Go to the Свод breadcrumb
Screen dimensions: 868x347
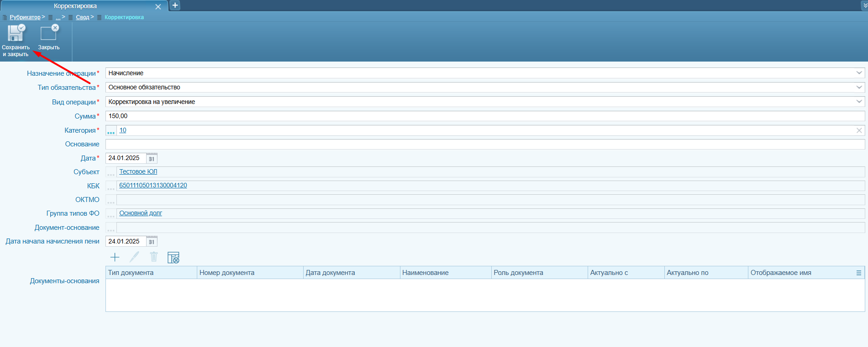(83, 17)
